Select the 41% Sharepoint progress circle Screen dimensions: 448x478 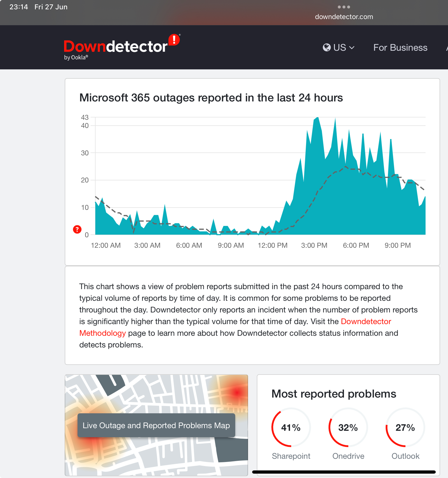click(291, 427)
